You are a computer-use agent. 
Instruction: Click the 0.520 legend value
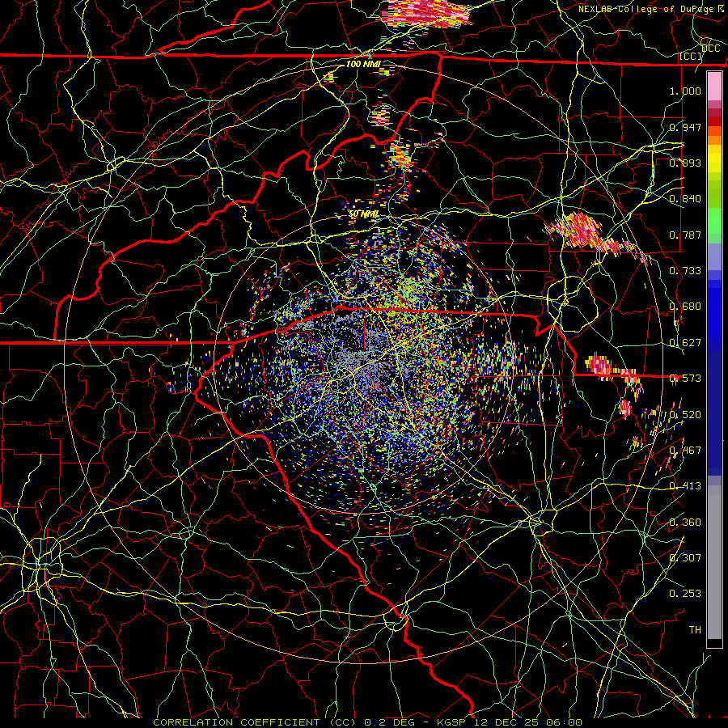(x=685, y=415)
